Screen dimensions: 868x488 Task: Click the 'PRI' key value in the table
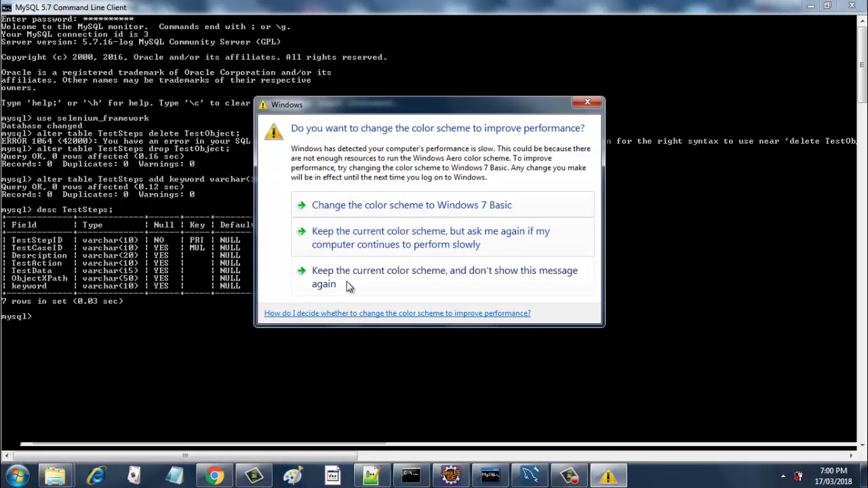(197, 240)
